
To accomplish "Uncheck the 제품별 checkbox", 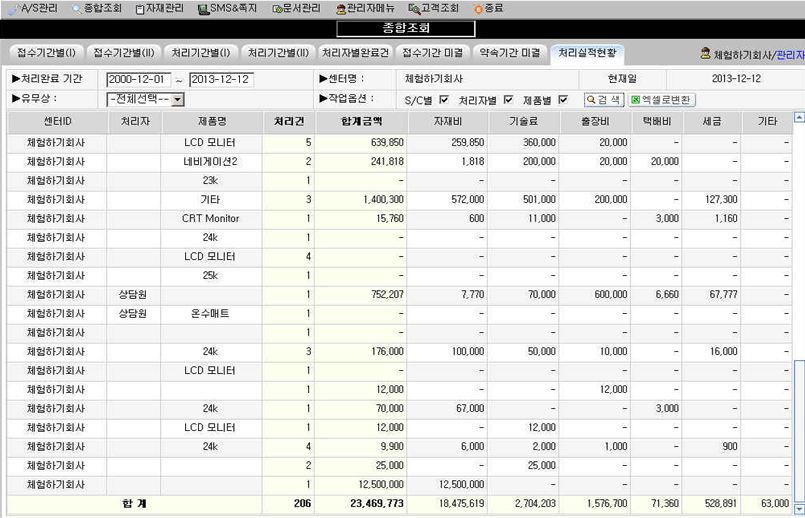I will (x=563, y=100).
